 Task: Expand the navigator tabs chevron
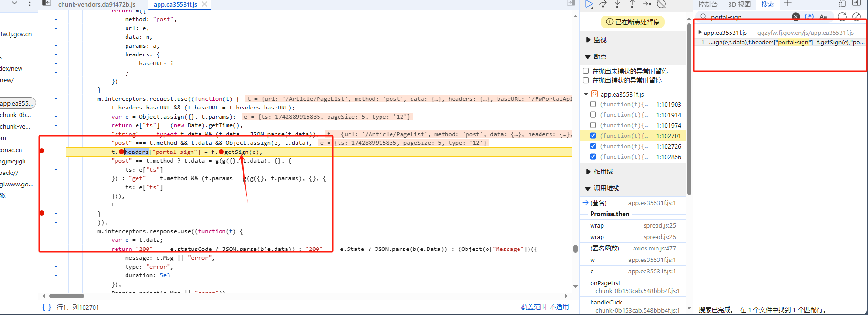point(15,3)
